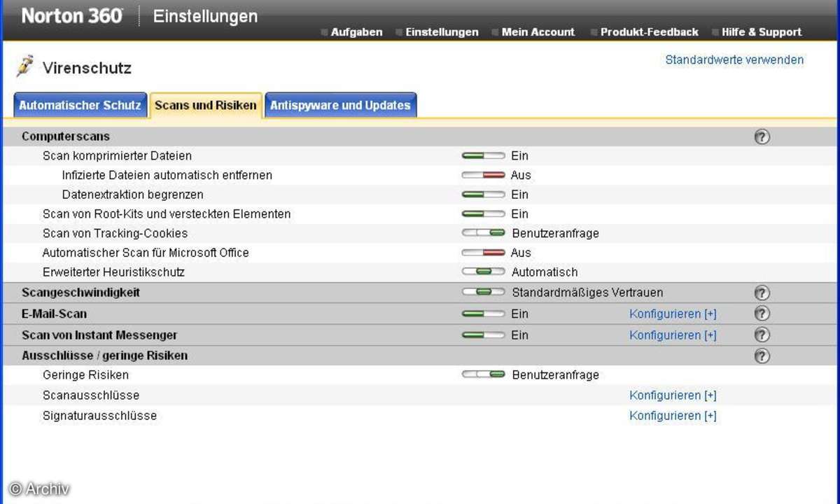The width and height of the screenshot is (840, 504).
Task: Turn on Automatischer Scan für Microsoft Office
Action: pyautogui.click(x=483, y=253)
